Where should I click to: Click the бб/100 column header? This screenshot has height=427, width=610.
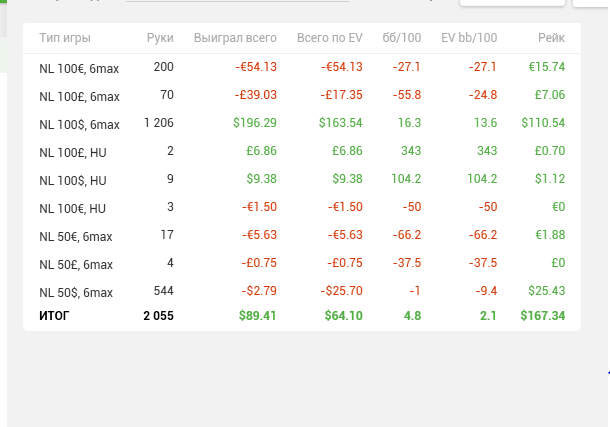click(x=401, y=38)
